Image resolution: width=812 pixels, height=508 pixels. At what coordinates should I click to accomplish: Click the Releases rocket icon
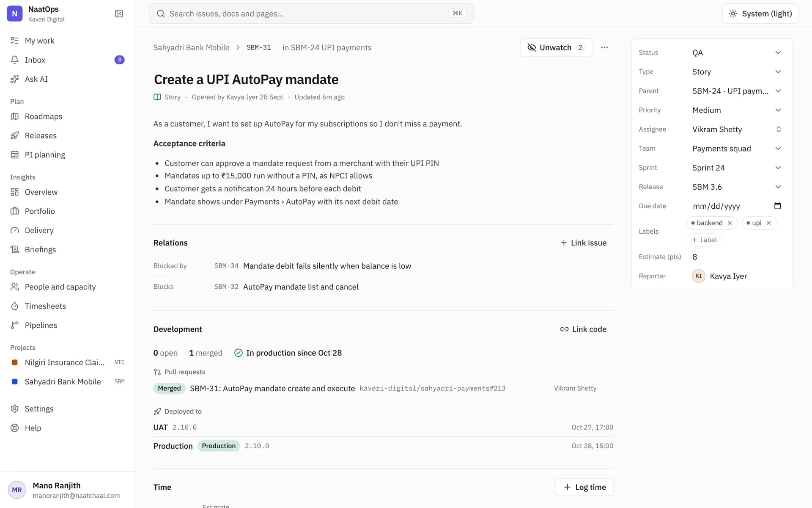tap(15, 135)
